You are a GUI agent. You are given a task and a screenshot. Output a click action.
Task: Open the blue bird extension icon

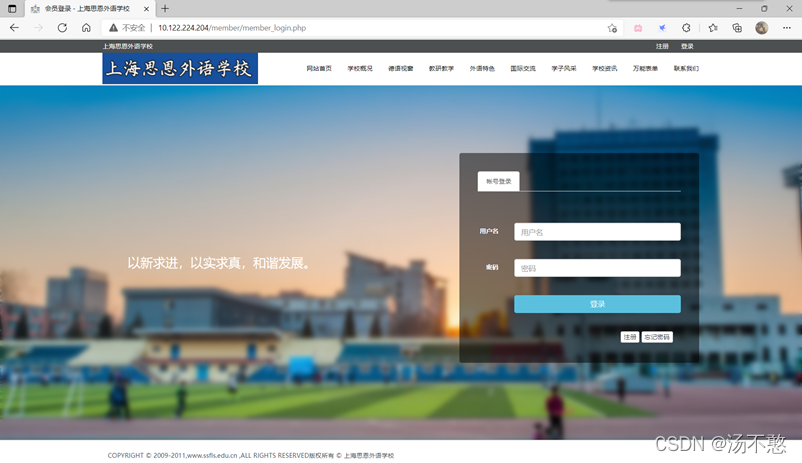pos(662,28)
